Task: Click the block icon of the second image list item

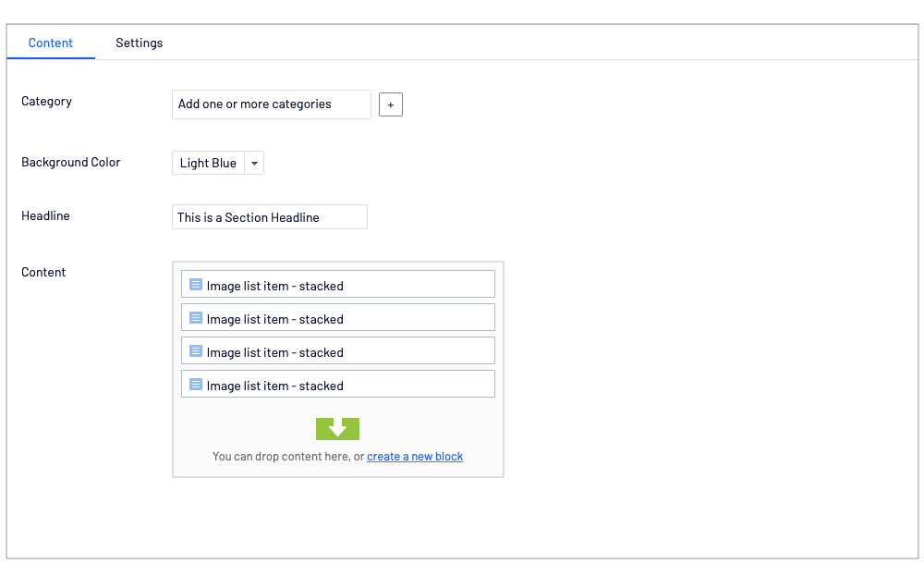Action: (x=196, y=318)
